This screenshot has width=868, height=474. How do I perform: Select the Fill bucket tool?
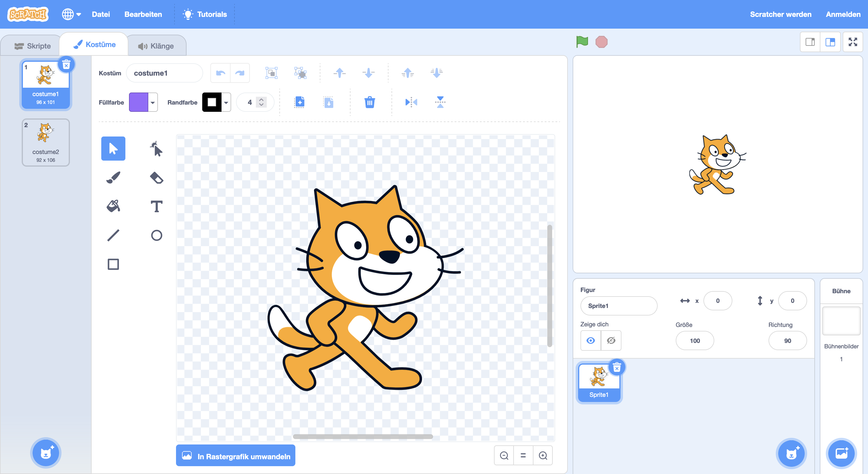[x=113, y=206]
